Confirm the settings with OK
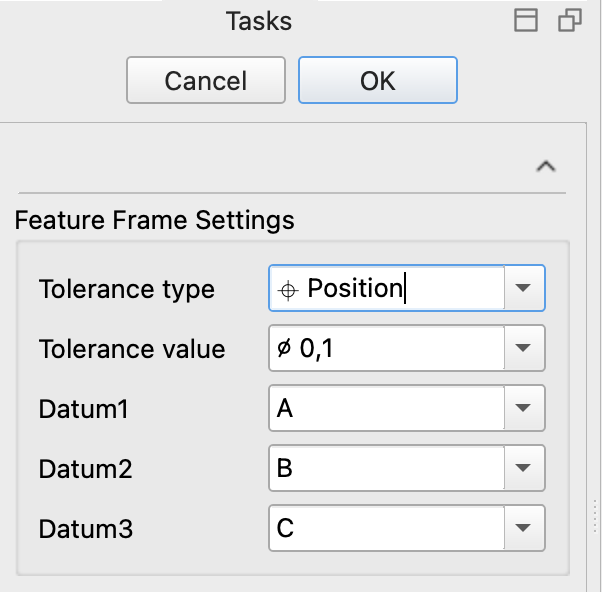 coord(377,80)
